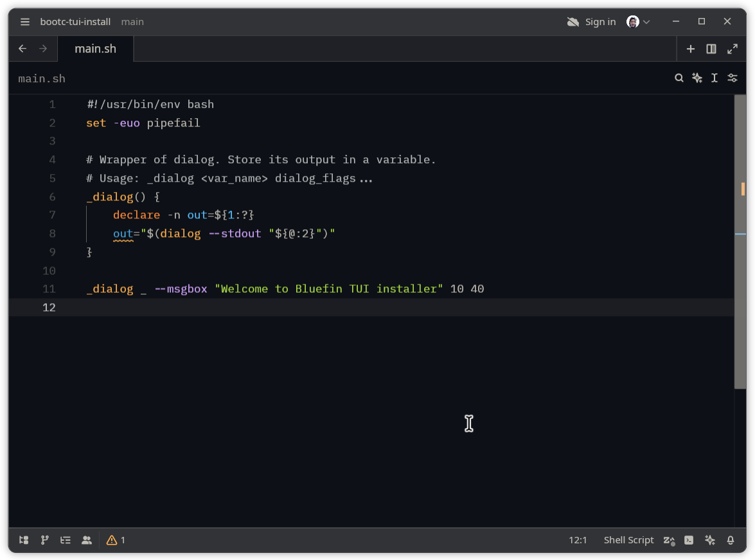
Task: Open the hamburger application menu
Action: 25,22
